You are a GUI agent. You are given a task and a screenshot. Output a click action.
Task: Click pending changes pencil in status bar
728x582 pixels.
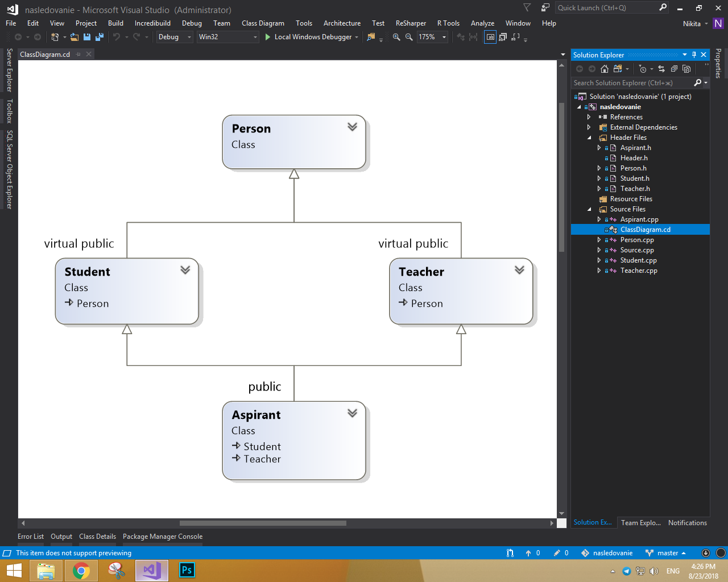tap(561, 553)
